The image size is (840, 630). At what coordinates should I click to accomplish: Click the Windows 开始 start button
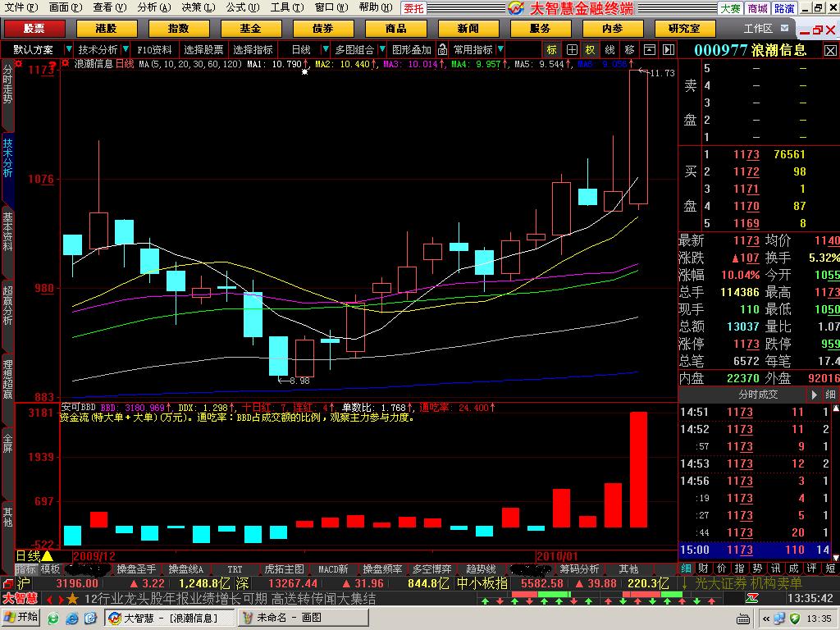21,618
